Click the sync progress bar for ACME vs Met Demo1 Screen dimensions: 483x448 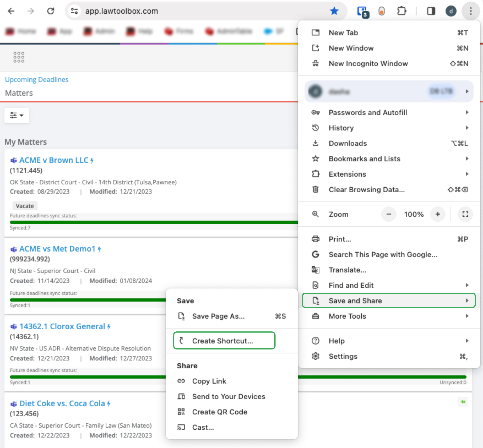pyautogui.click(x=88, y=300)
